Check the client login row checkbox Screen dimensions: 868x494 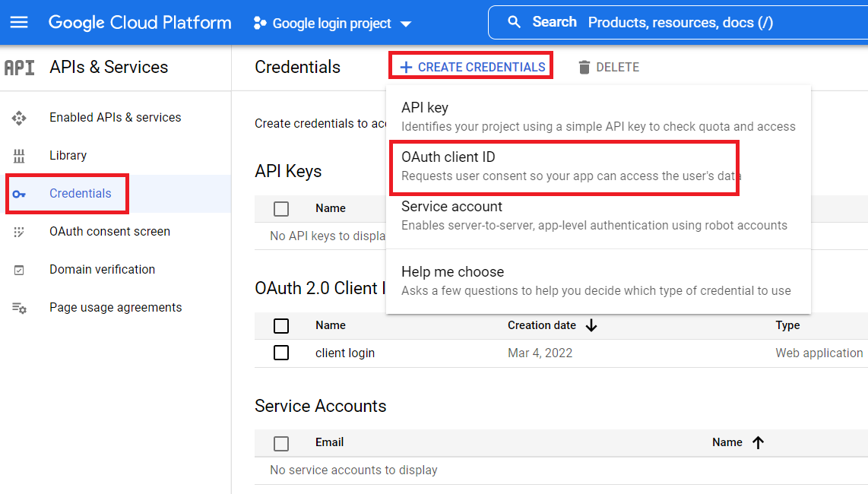[x=281, y=353]
